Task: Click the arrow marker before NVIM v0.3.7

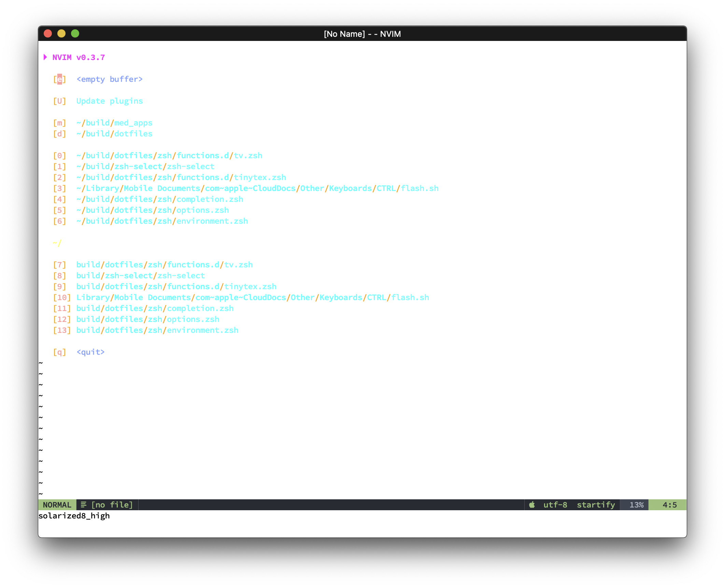Action: click(x=46, y=57)
